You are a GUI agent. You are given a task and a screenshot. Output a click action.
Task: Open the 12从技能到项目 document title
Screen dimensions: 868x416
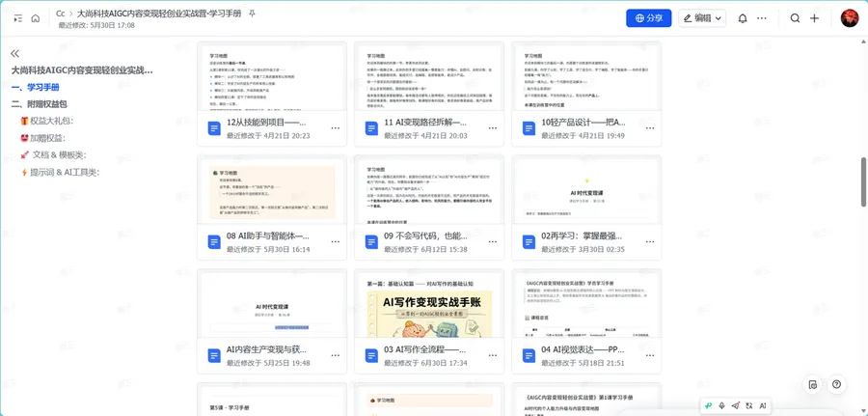point(266,123)
